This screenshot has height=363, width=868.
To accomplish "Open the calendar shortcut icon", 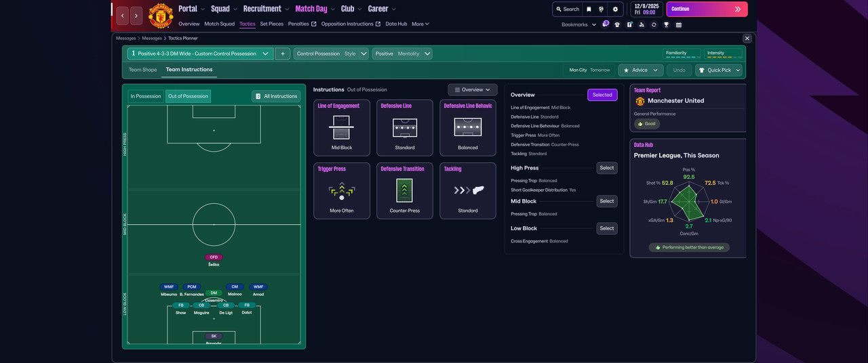I will click(x=679, y=24).
